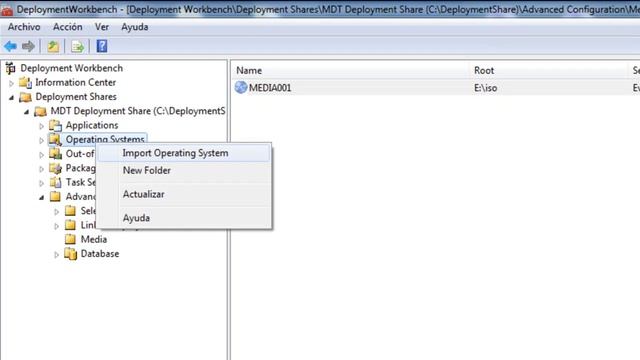Click the Up one level folder icon
The image size is (640, 360).
tap(53, 47)
